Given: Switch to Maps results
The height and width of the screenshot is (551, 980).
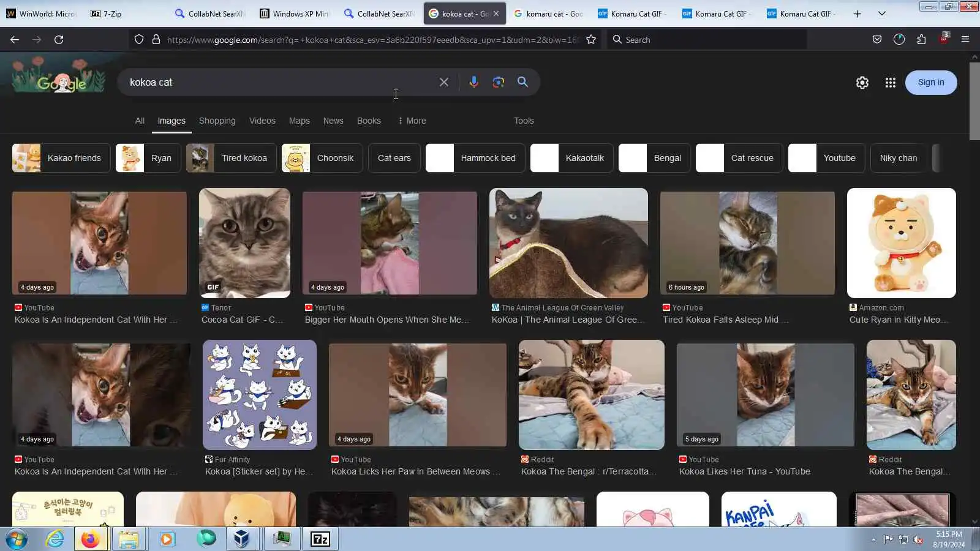Looking at the screenshot, I should 300,121.
